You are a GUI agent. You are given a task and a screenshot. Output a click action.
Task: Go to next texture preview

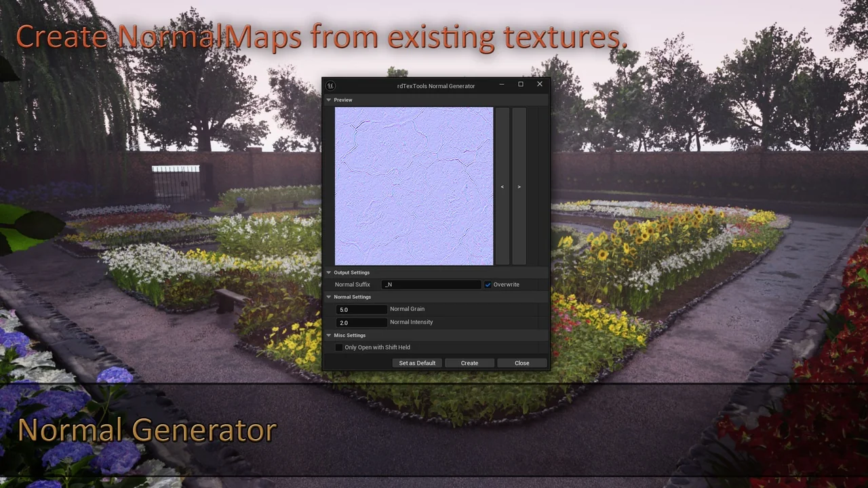tap(519, 187)
